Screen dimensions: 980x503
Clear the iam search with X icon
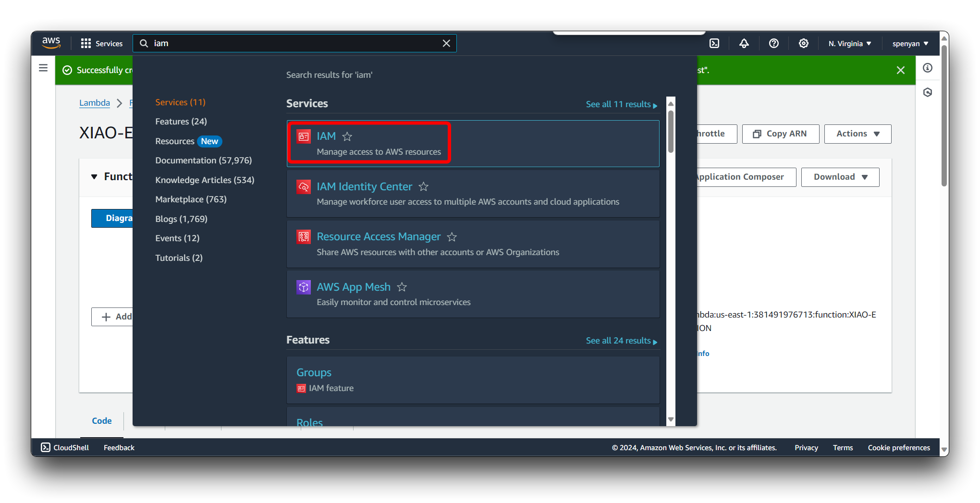click(x=446, y=43)
